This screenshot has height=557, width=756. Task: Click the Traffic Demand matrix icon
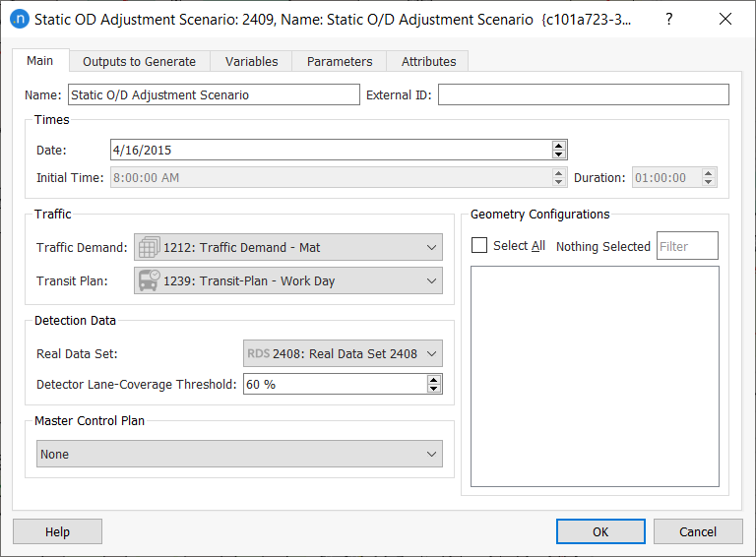[149, 248]
